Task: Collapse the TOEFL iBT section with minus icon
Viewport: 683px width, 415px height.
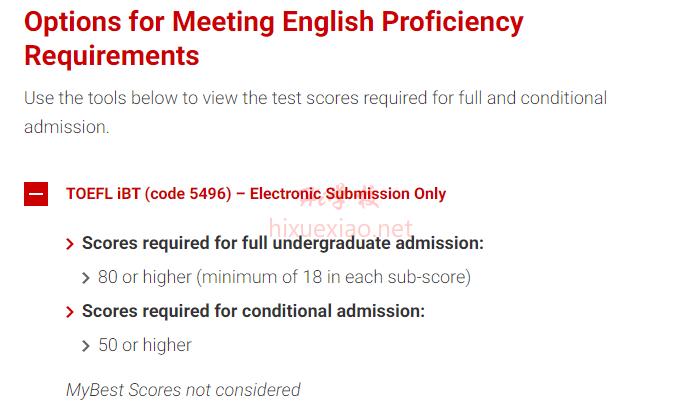Action: [x=36, y=194]
